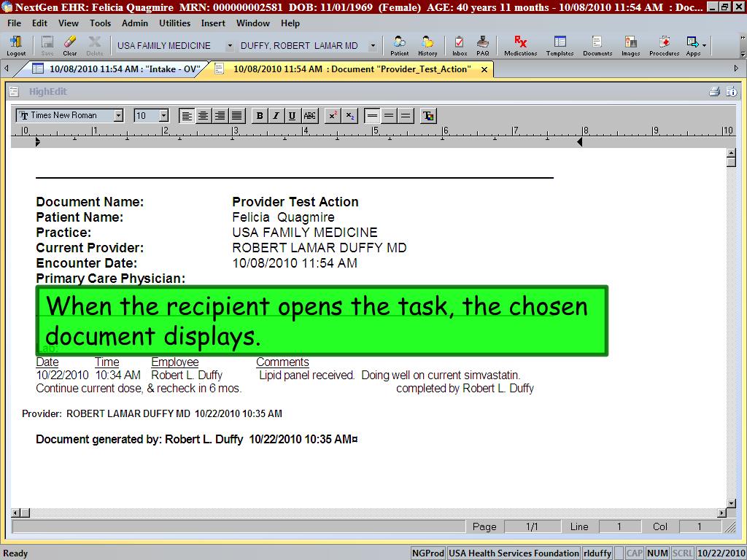
Task: Open the Window menu
Action: click(x=253, y=23)
